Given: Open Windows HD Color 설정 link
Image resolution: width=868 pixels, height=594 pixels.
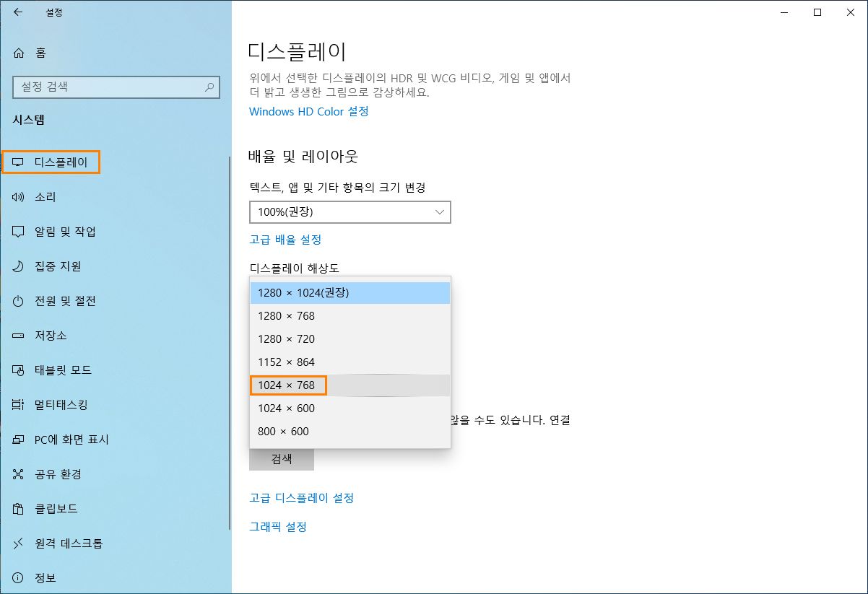Looking at the screenshot, I should [x=308, y=112].
